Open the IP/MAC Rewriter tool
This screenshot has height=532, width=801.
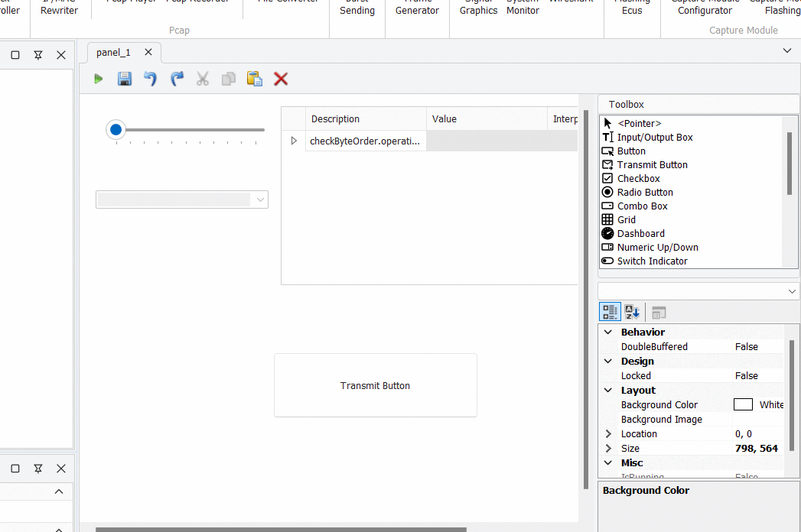59,7
